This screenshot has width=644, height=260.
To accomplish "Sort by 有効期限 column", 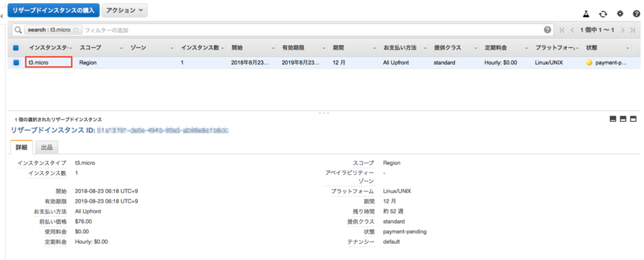I will tap(303, 48).
